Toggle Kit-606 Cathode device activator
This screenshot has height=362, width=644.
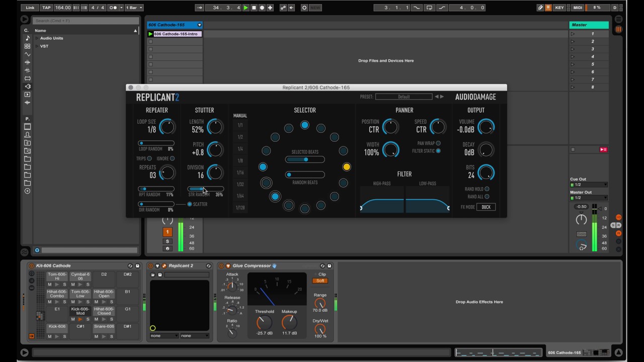pyautogui.click(x=32, y=265)
